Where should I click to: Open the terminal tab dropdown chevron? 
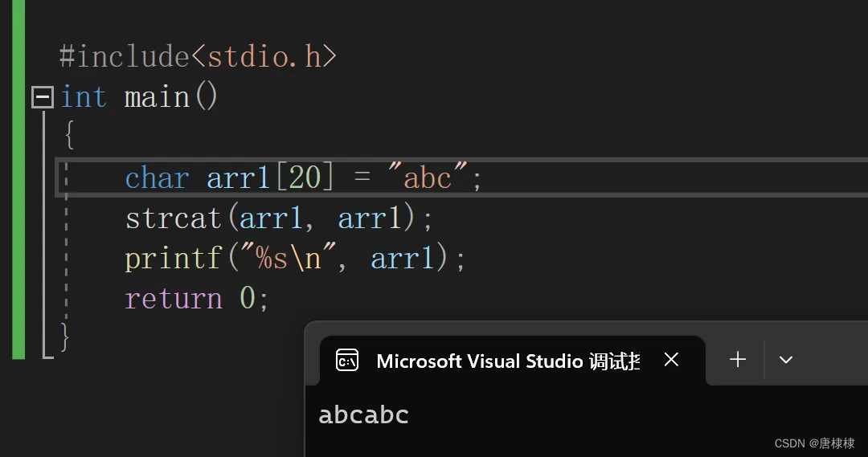(x=786, y=360)
